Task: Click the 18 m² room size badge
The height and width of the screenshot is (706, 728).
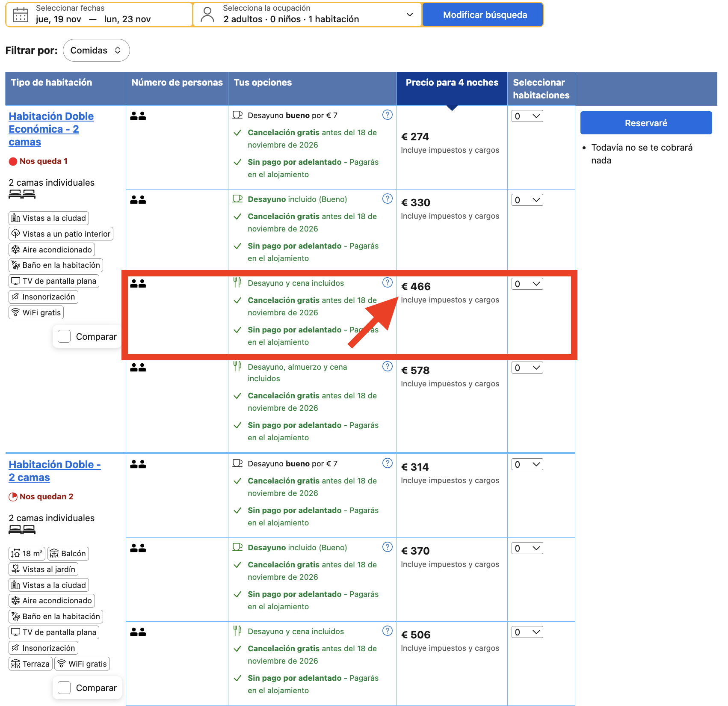Action: click(x=27, y=554)
